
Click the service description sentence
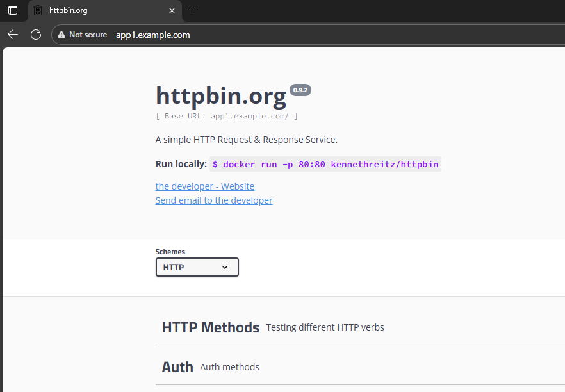tap(247, 140)
